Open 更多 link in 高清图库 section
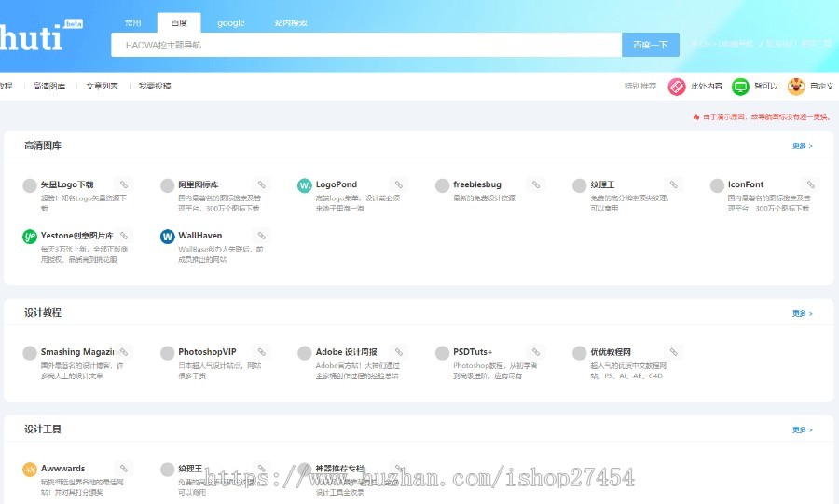Viewport: 839px width, 504px height. pos(802,146)
